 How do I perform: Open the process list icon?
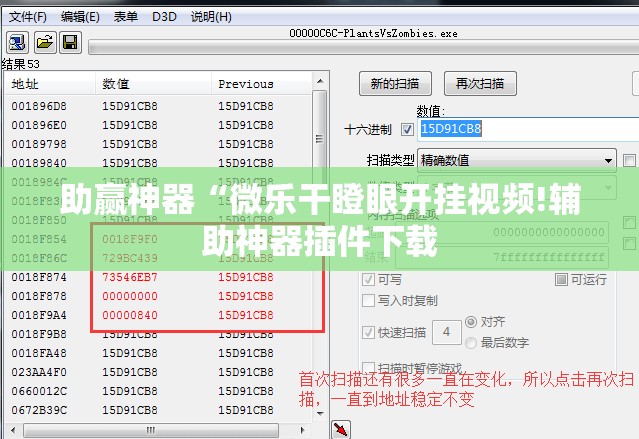pos(17,42)
